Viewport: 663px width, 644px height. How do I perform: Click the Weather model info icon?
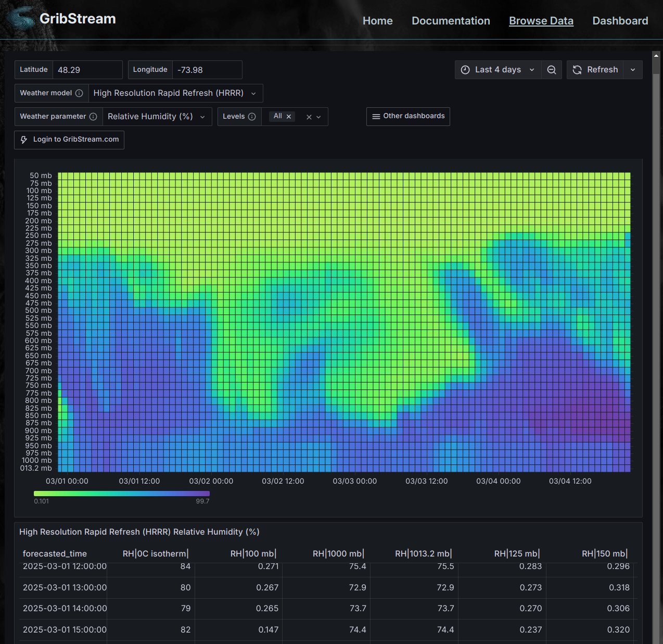tap(79, 93)
